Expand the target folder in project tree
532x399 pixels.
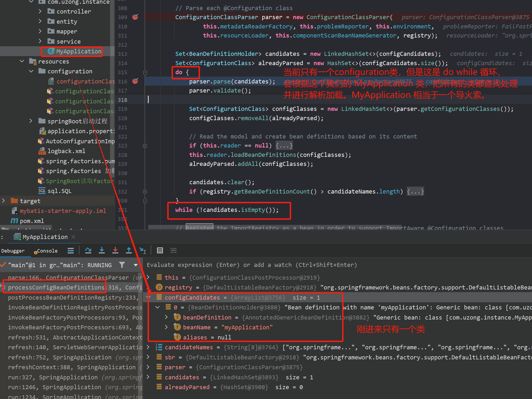4,201
